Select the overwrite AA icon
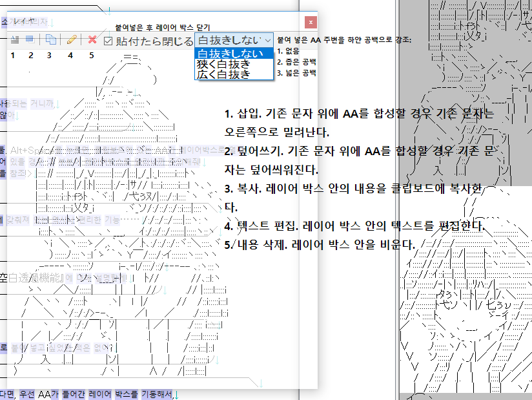 pyautogui.click(x=30, y=40)
